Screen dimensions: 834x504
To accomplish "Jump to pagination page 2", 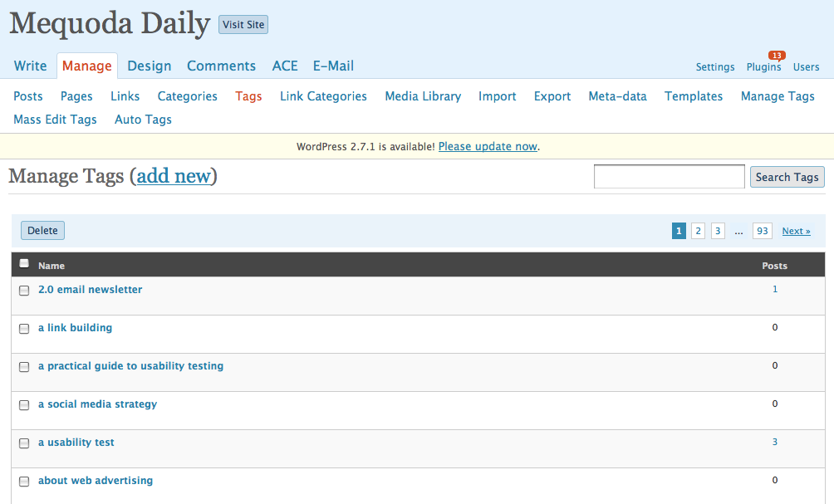I will tap(698, 231).
